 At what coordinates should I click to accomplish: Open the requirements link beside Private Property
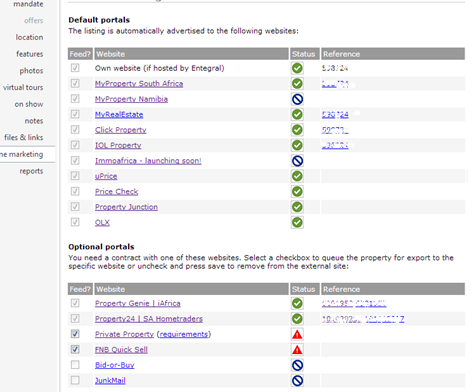[184, 334]
